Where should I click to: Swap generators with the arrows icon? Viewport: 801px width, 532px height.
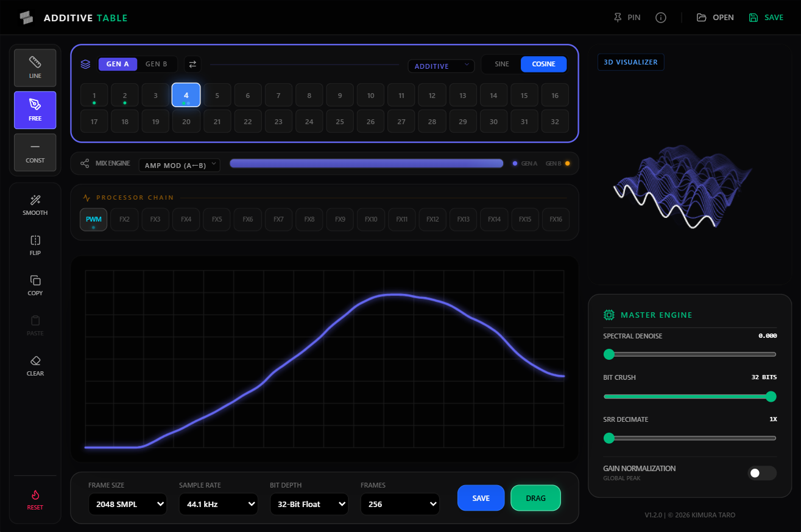pyautogui.click(x=192, y=64)
